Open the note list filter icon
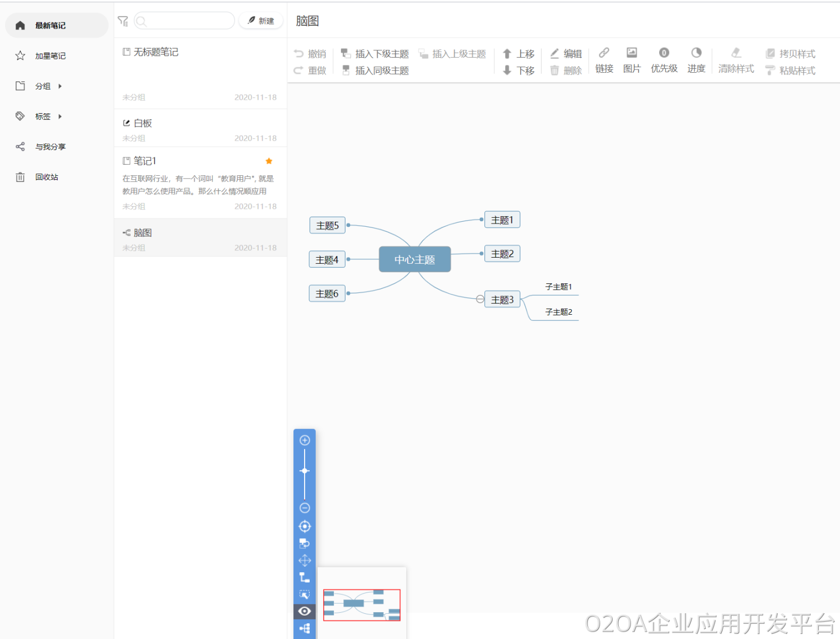The height and width of the screenshot is (639, 840). 123,21
